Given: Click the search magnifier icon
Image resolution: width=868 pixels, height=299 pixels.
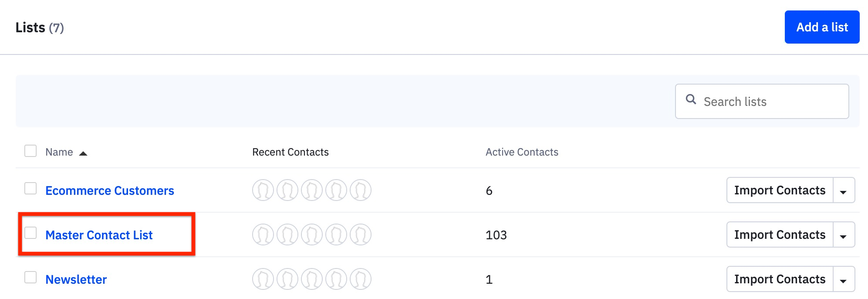Looking at the screenshot, I should tap(691, 99).
